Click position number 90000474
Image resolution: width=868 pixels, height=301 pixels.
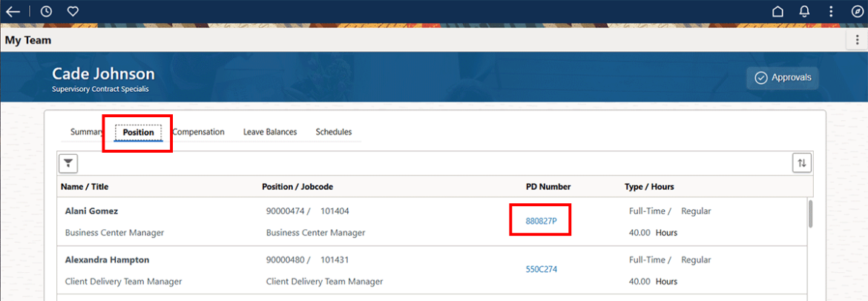click(286, 211)
